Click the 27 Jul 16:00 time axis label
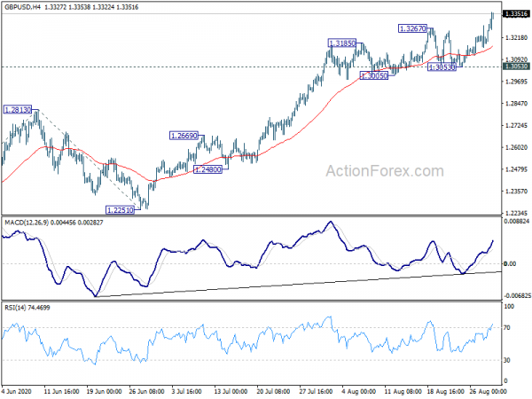Viewport: 532px width, 399px height. click(x=316, y=392)
